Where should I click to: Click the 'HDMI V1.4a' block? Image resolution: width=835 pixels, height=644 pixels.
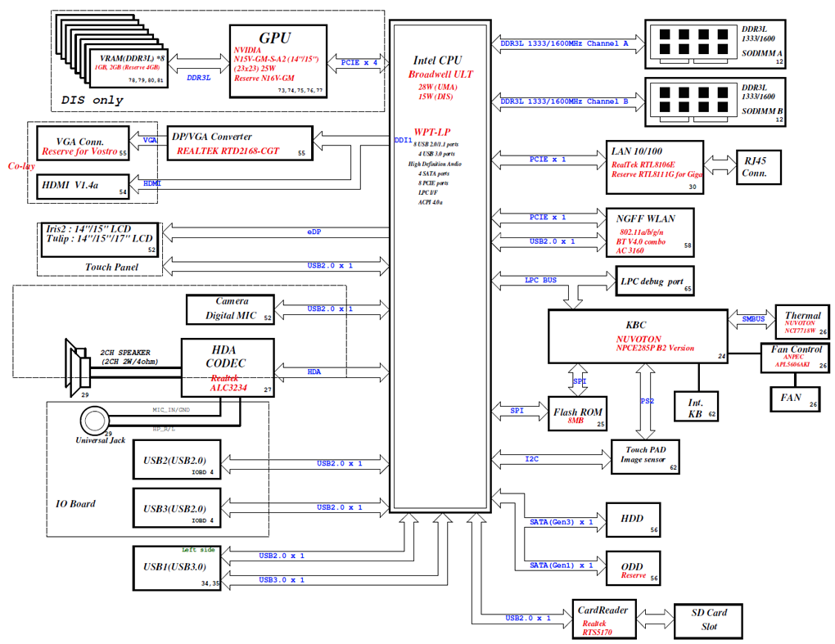pos(83,187)
